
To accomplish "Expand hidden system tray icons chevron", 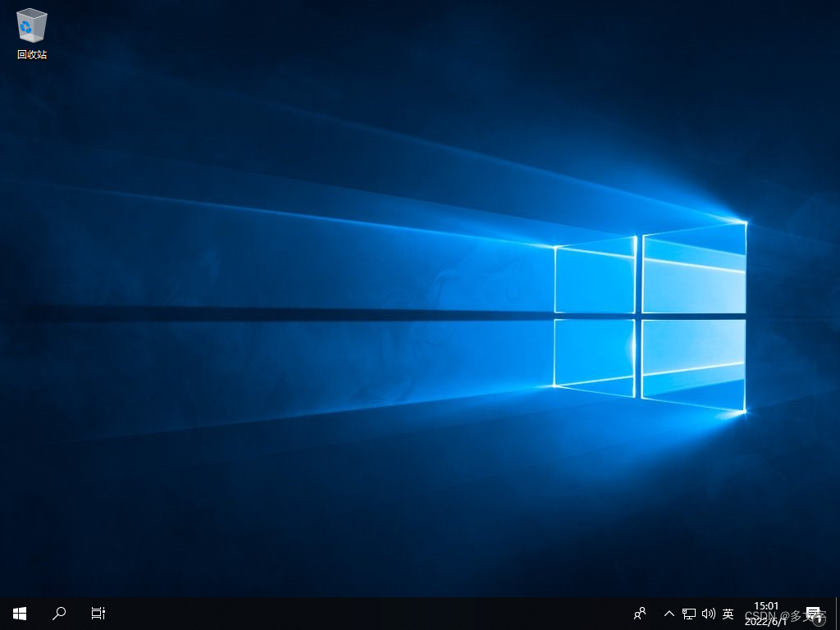I will pos(669,614).
